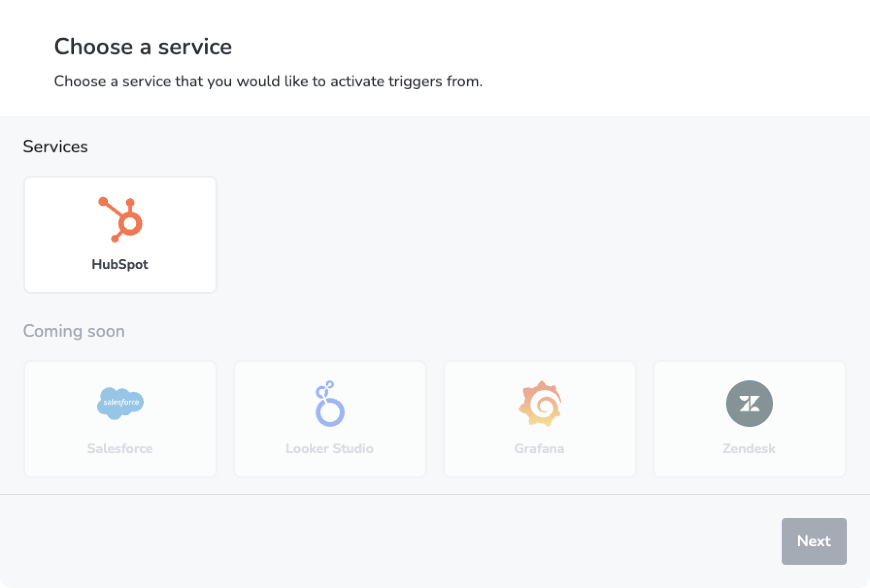Image resolution: width=870 pixels, height=588 pixels.
Task: Click the Looker Studio label text
Action: click(330, 449)
